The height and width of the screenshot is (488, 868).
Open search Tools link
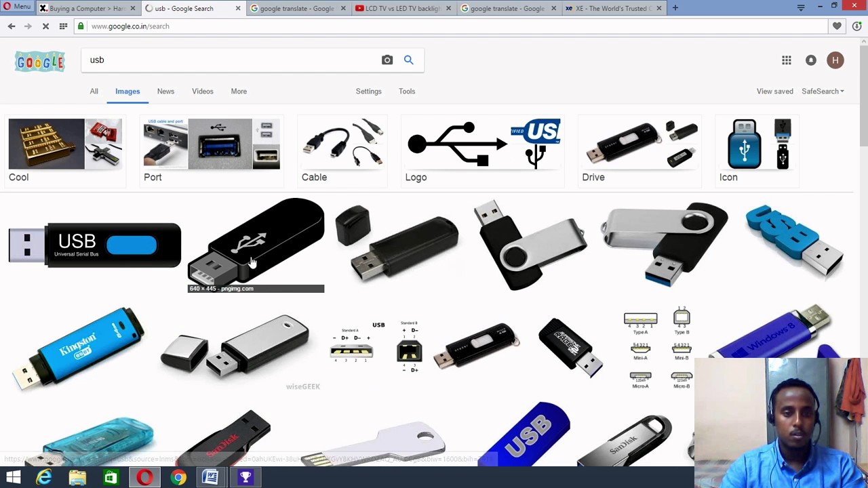[x=407, y=91]
